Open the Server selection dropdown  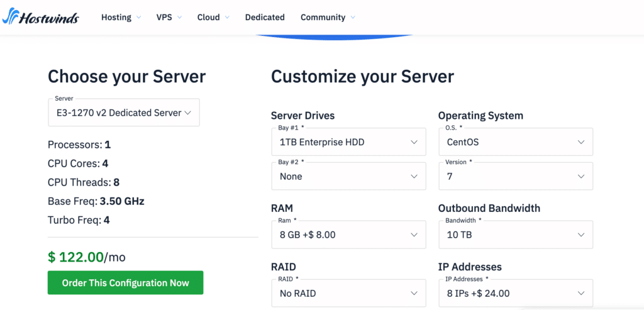pyautogui.click(x=124, y=113)
